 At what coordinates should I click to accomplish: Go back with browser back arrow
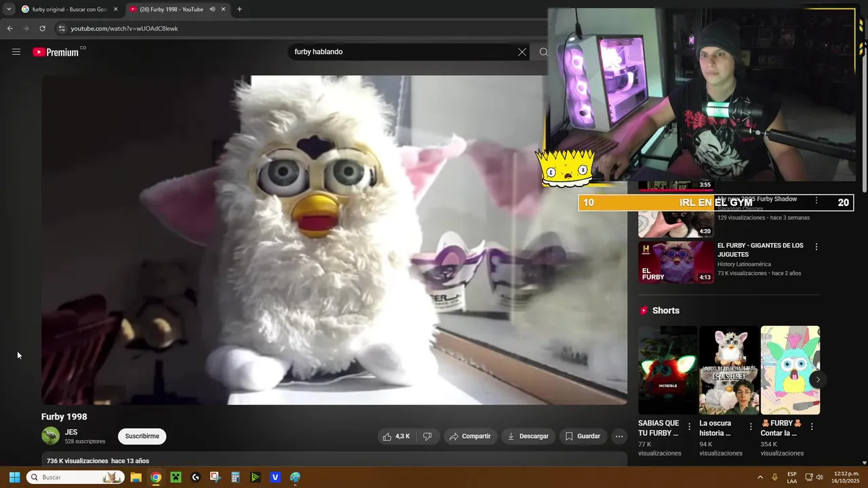pyautogui.click(x=9, y=28)
